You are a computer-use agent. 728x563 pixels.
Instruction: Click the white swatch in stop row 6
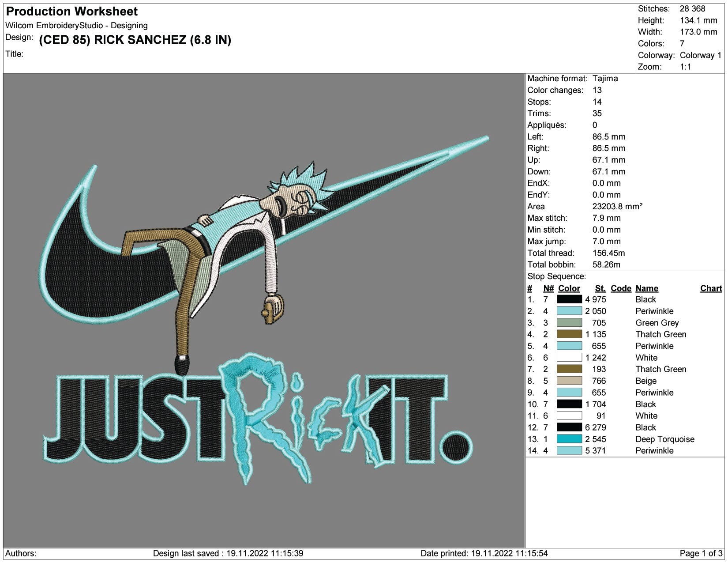coord(569,358)
